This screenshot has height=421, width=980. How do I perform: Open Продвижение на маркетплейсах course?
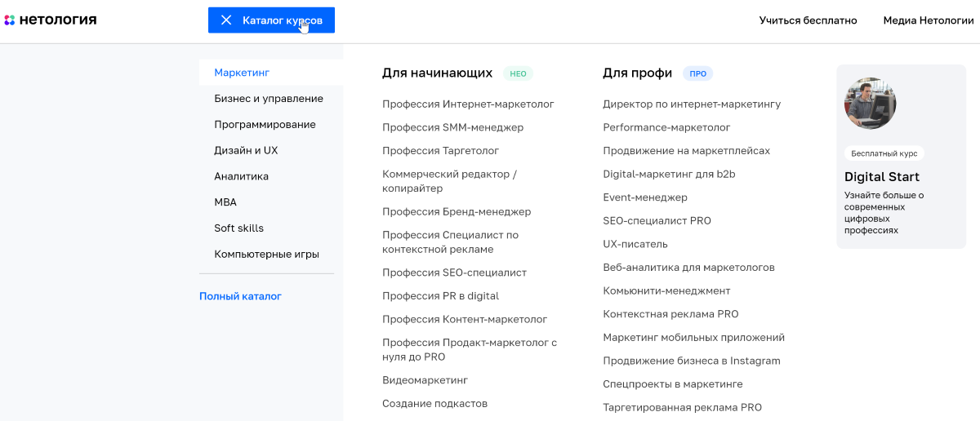click(x=686, y=151)
